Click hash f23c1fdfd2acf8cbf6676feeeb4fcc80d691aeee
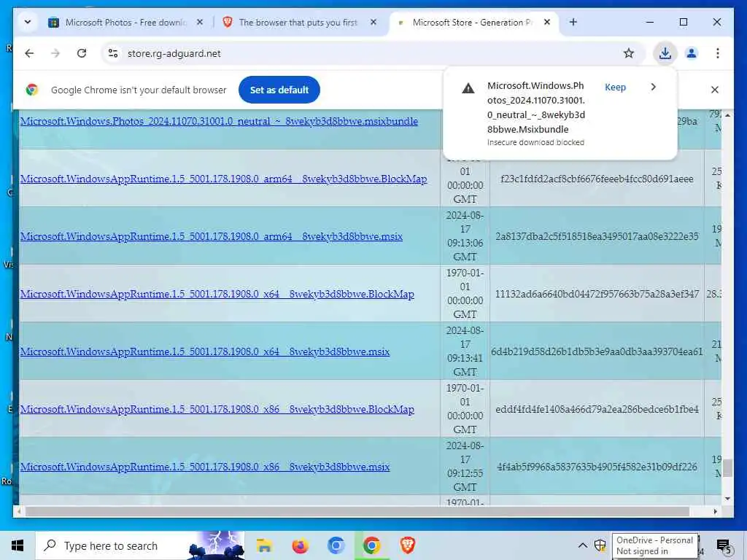The width and height of the screenshot is (747, 560). 597,179
